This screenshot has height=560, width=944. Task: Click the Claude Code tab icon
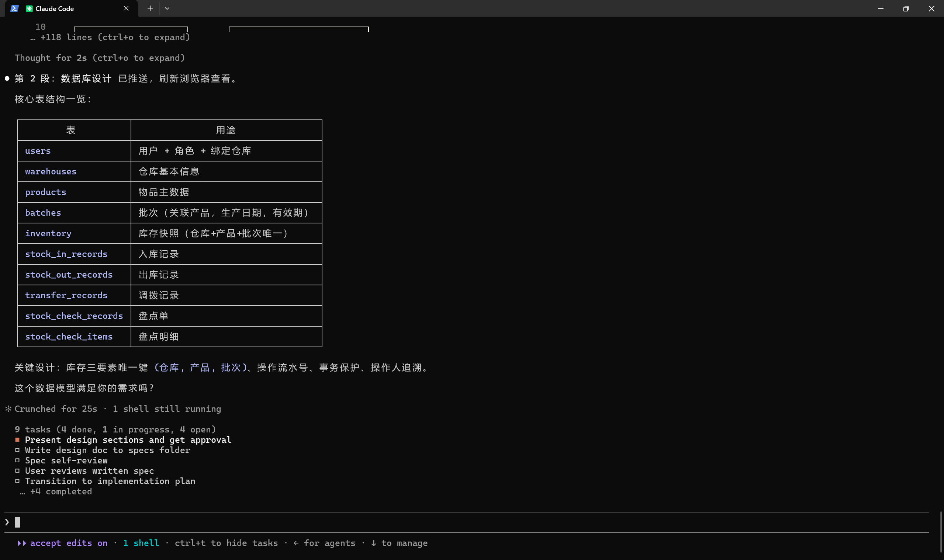pos(29,8)
